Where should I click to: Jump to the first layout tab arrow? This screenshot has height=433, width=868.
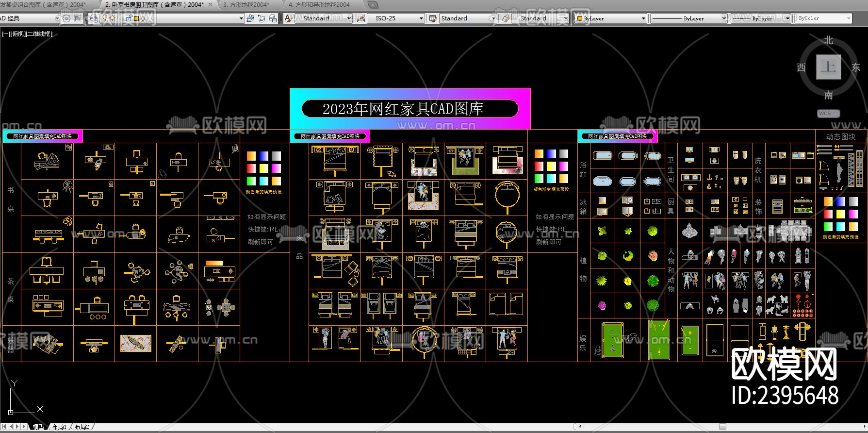tap(4, 427)
